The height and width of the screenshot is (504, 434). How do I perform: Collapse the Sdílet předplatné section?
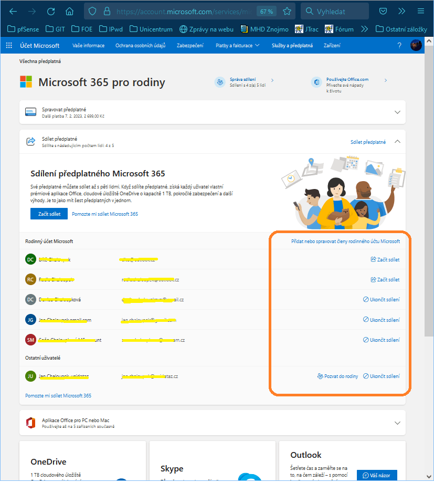[397, 141]
